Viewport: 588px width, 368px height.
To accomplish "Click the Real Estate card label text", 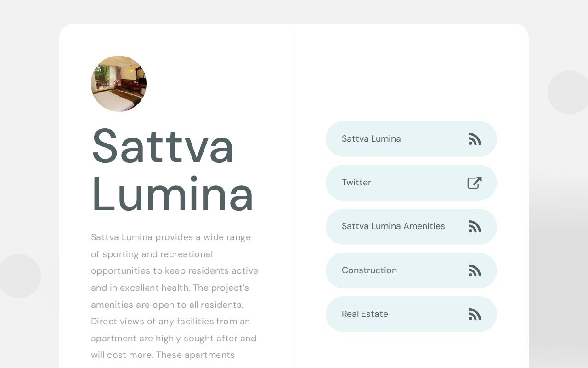I will 365,314.
